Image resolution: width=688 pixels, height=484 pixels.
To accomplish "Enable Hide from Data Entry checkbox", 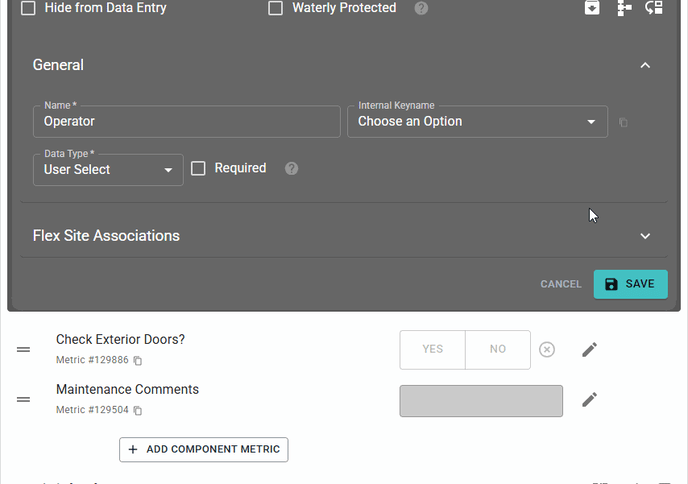I will (28, 8).
